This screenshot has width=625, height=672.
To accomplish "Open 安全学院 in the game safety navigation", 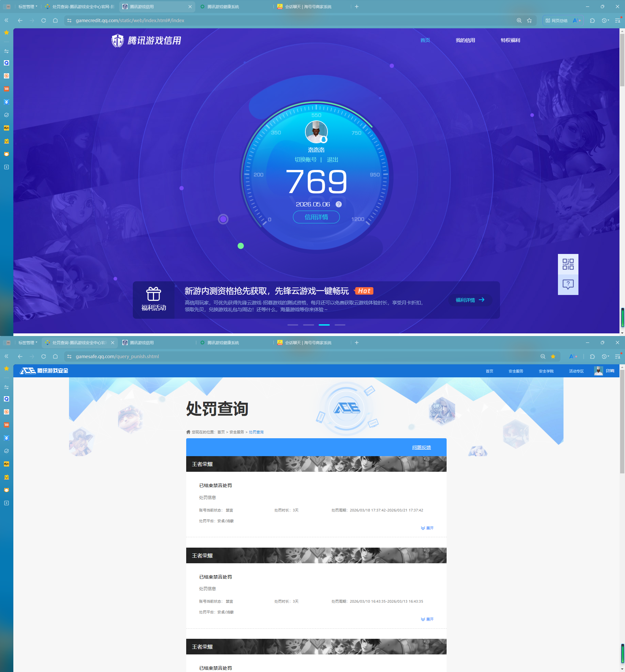I will pos(546,371).
